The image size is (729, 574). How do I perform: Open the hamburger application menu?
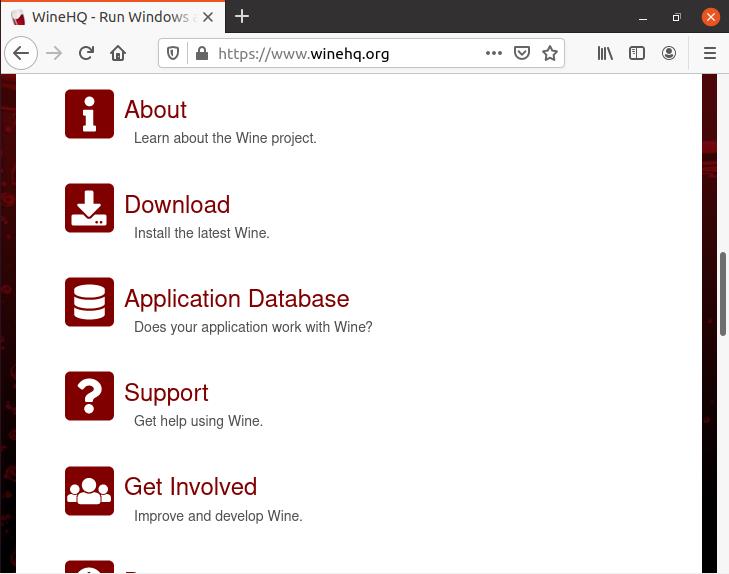709,53
